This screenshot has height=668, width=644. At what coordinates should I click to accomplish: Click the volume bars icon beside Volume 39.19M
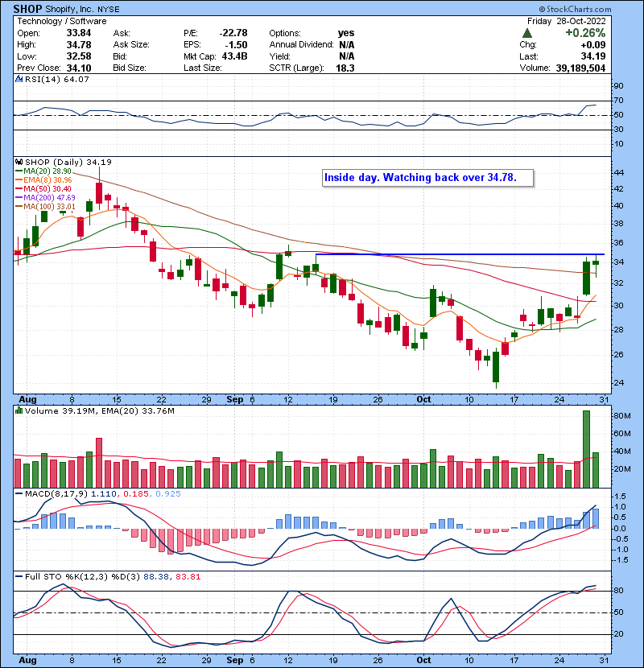click(19, 410)
